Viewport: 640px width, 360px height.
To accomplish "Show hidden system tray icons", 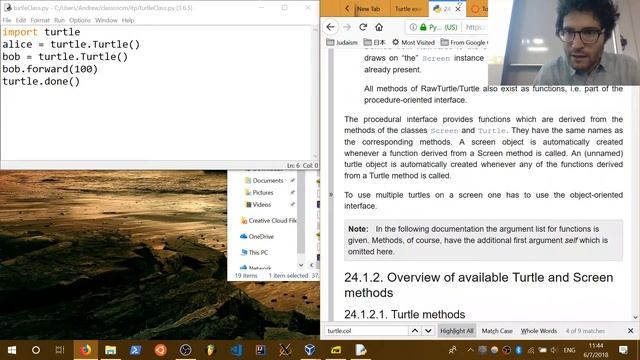I will 470,350.
